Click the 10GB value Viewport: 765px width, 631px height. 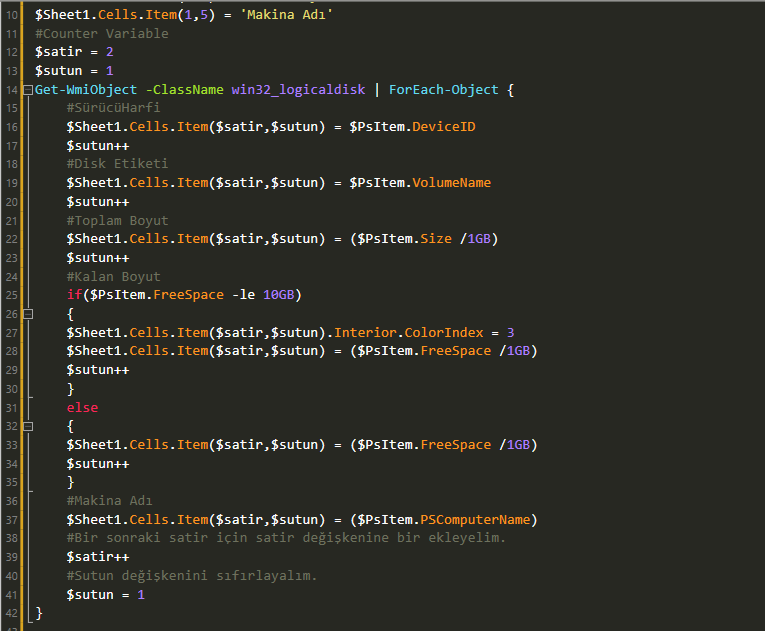click(279, 295)
